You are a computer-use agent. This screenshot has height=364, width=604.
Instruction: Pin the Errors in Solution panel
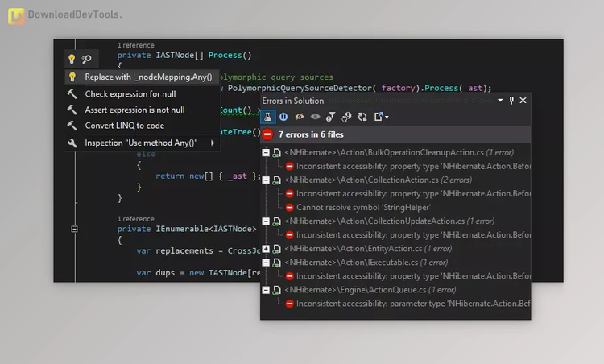511,100
